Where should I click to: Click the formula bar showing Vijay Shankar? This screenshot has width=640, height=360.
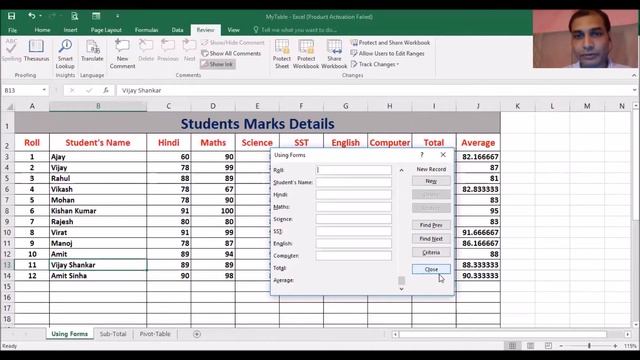click(x=373, y=90)
